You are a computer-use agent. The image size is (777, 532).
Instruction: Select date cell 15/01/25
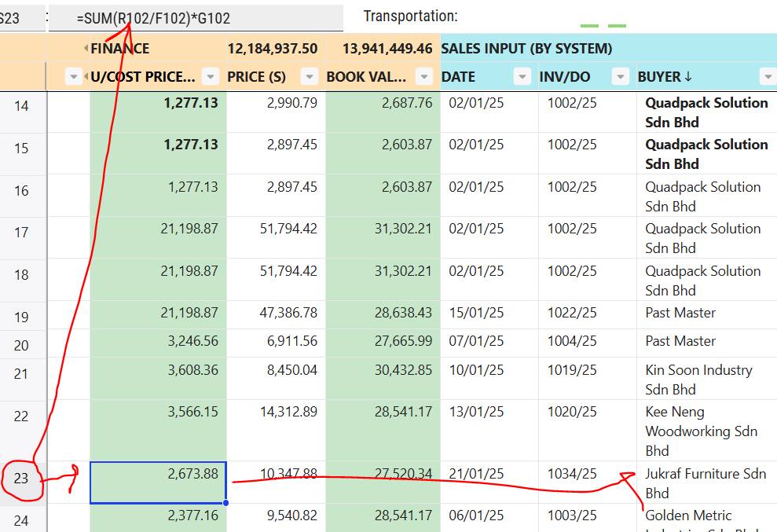coord(489,315)
